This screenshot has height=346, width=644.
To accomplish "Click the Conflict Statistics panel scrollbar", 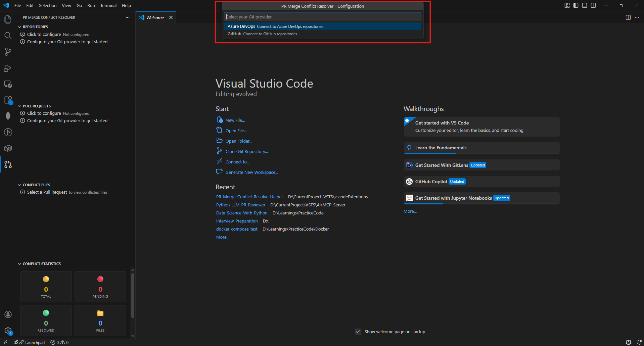I will pos(133,295).
